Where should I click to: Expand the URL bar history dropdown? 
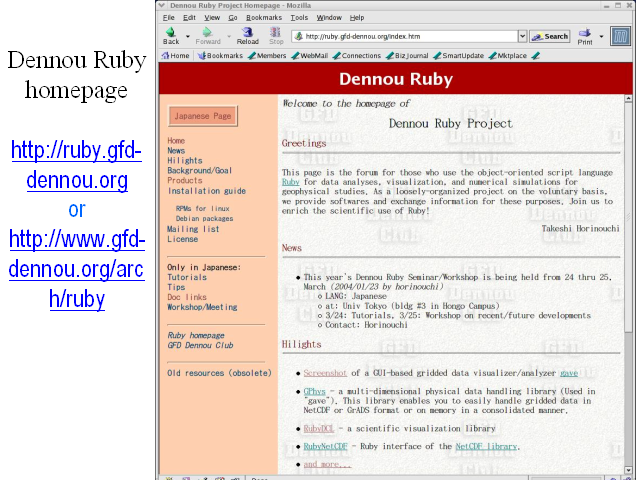point(522,36)
